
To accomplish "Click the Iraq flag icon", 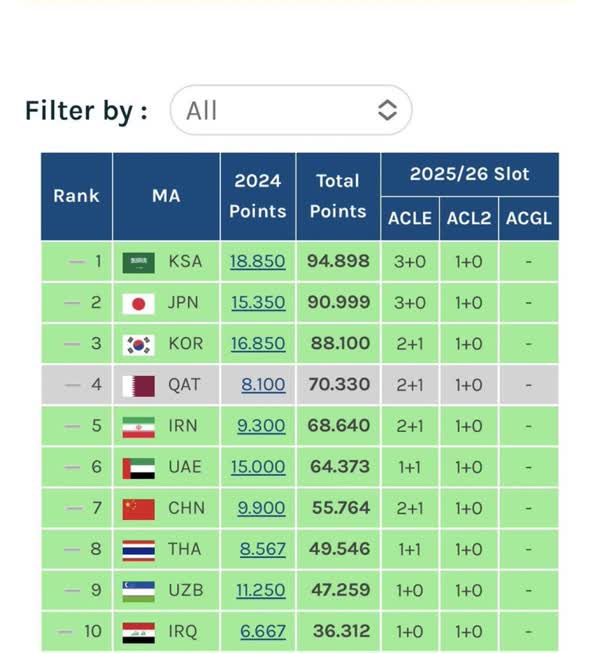I will point(138,631).
